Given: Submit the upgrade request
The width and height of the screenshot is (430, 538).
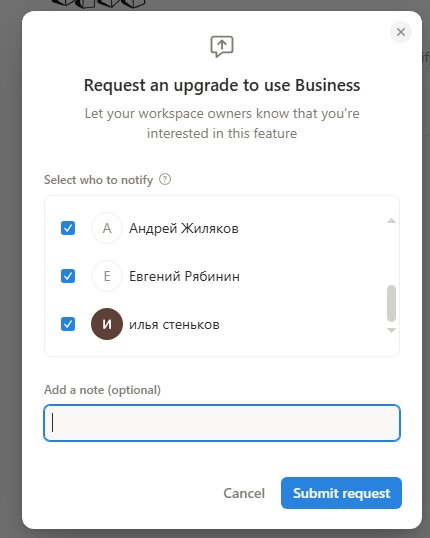Looking at the screenshot, I should pyautogui.click(x=341, y=493).
